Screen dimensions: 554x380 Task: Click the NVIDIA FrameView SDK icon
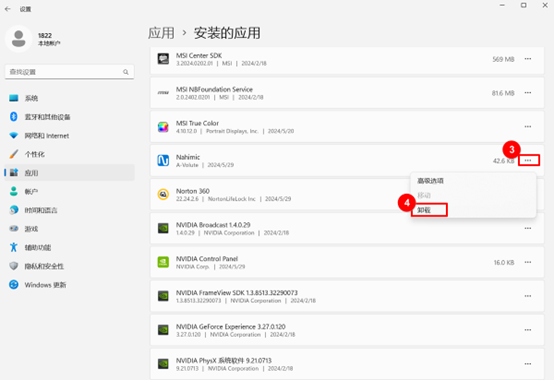[163, 296]
